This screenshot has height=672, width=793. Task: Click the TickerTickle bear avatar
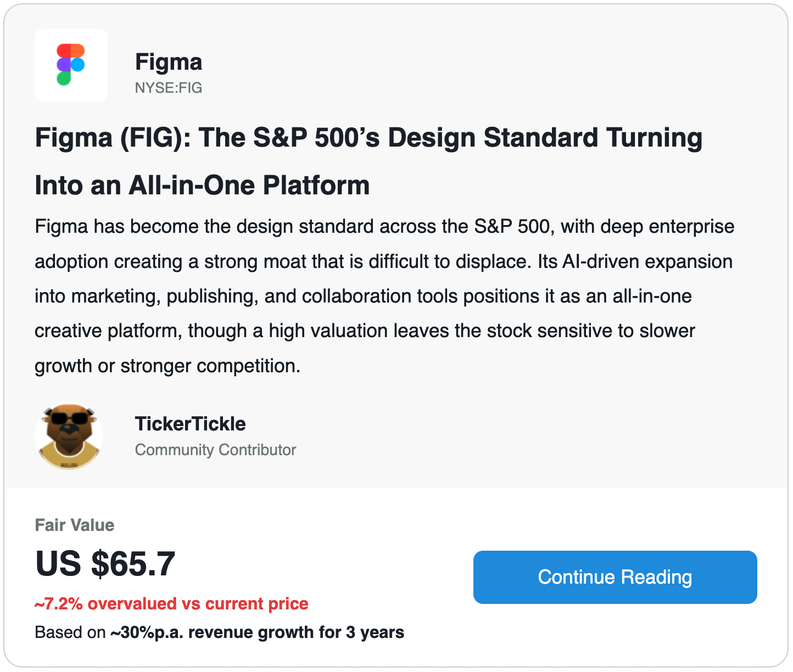(69, 437)
